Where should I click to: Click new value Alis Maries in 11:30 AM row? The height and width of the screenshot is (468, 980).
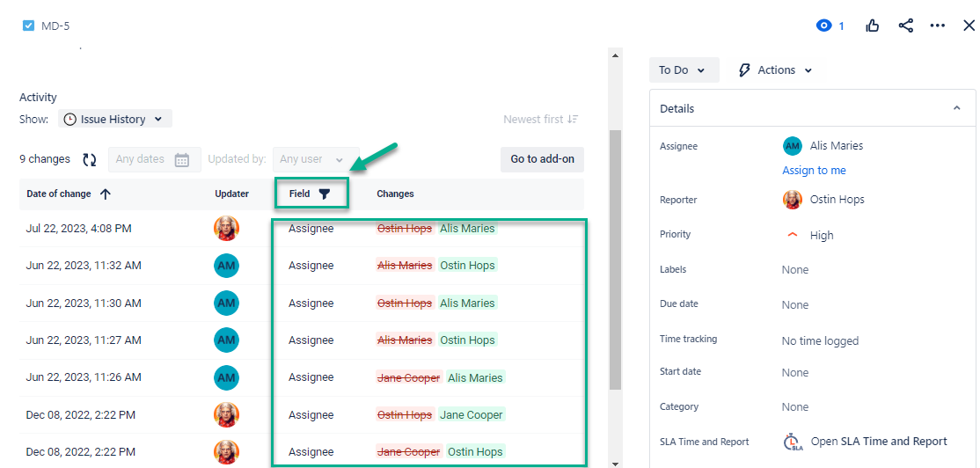tap(467, 303)
